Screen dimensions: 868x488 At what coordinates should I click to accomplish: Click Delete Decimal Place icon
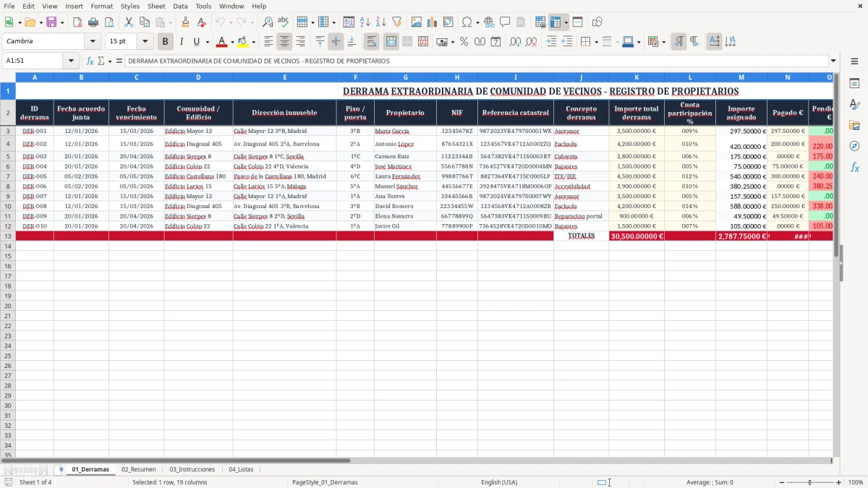coord(532,41)
